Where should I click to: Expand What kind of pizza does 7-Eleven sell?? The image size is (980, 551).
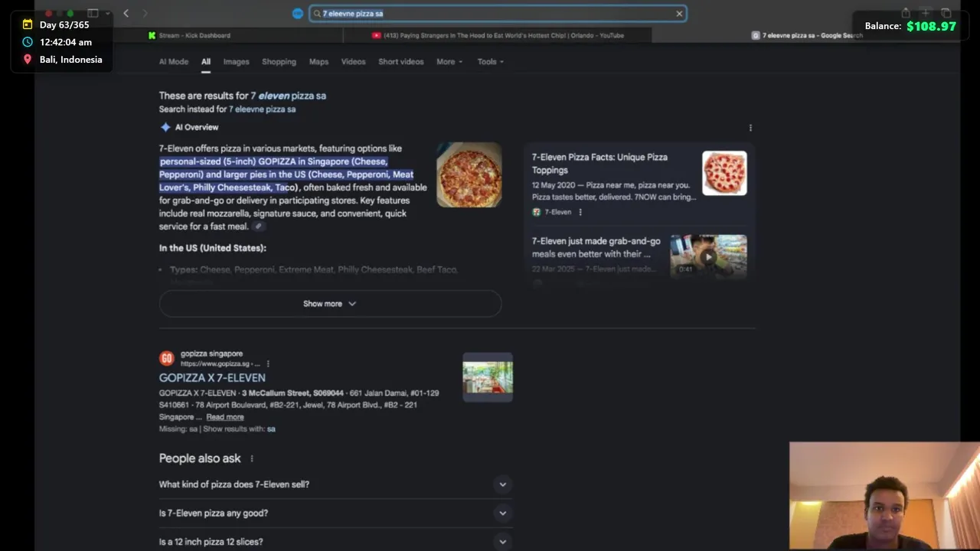[x=335, y=484]
